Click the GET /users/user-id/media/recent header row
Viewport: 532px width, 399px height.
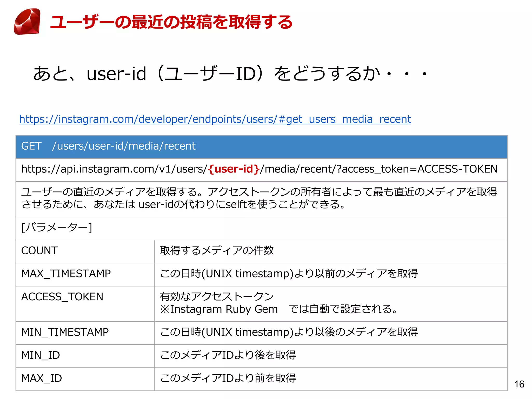coord(261,147)
